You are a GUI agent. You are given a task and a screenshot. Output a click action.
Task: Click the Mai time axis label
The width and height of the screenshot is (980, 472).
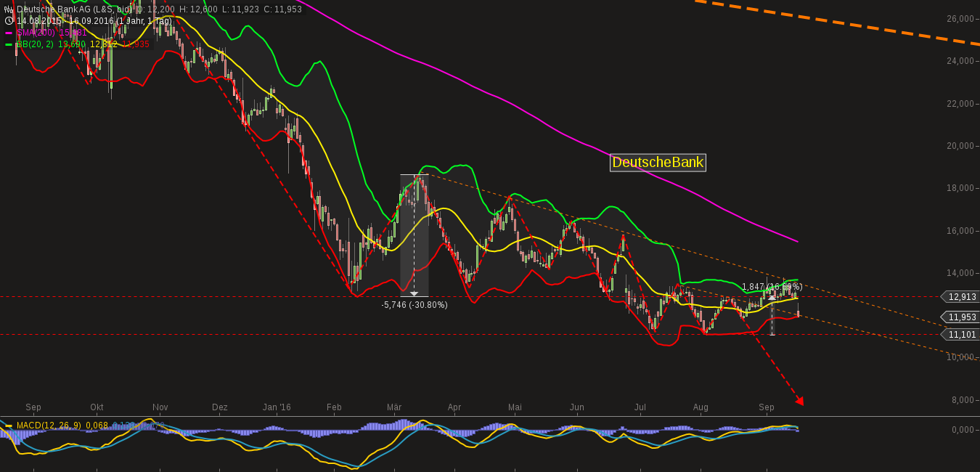tap(515, 407)
